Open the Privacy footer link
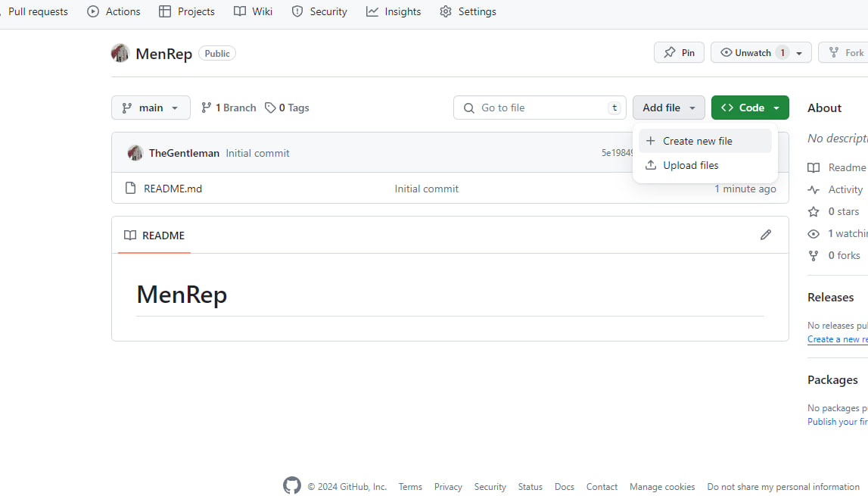 tap(448, 487)
